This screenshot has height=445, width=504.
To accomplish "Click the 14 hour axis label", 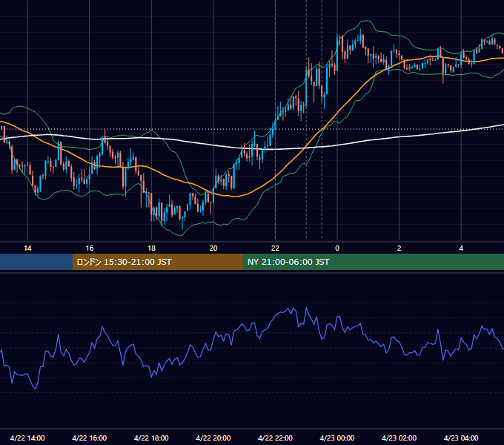I will click(27, 248).
